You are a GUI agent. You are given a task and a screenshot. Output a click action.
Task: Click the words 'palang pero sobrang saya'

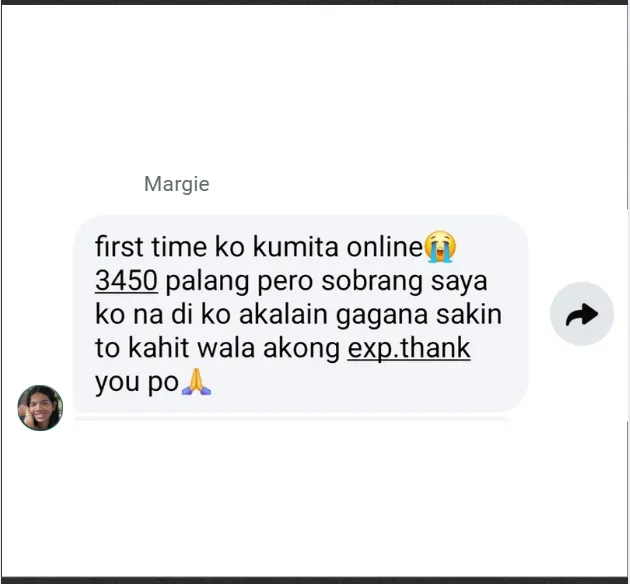(326, 281)
